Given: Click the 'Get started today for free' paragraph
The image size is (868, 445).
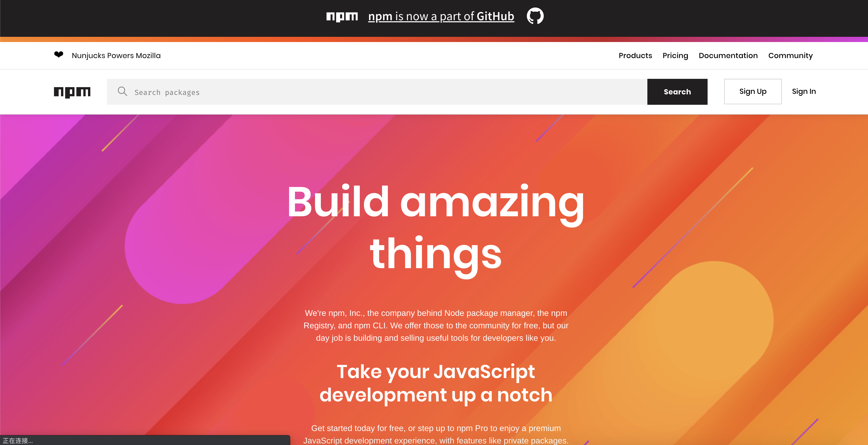Looking at the screenshot, I should pos(435,434).
